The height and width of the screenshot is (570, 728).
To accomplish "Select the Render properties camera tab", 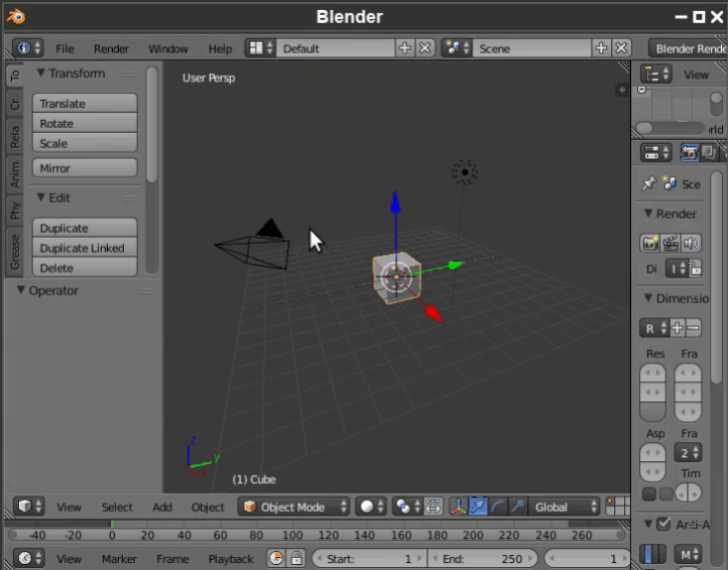I will (689, 153).
